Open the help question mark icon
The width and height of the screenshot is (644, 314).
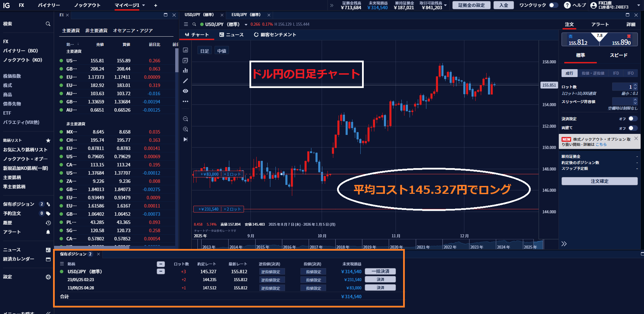click(x=567, y=5)
